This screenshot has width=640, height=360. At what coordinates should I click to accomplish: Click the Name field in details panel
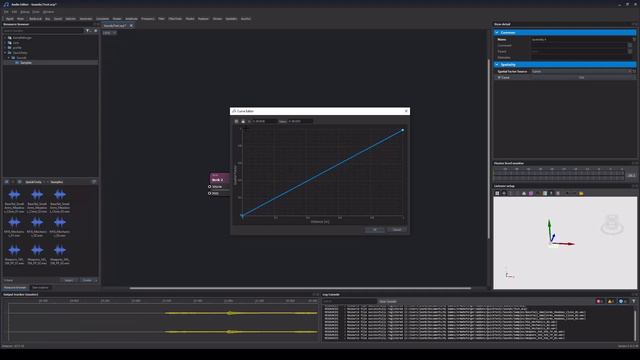(581, 40)
